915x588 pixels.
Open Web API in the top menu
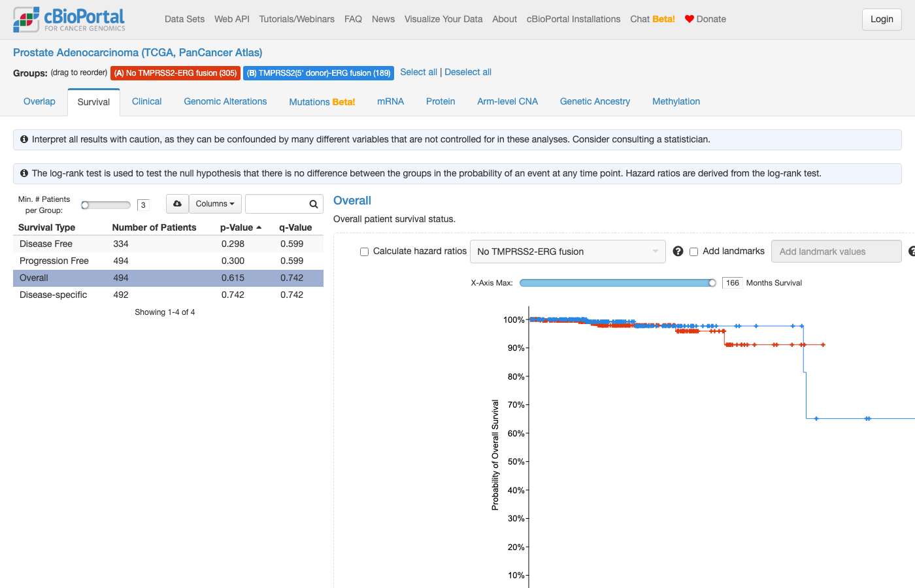coord(232,19)
